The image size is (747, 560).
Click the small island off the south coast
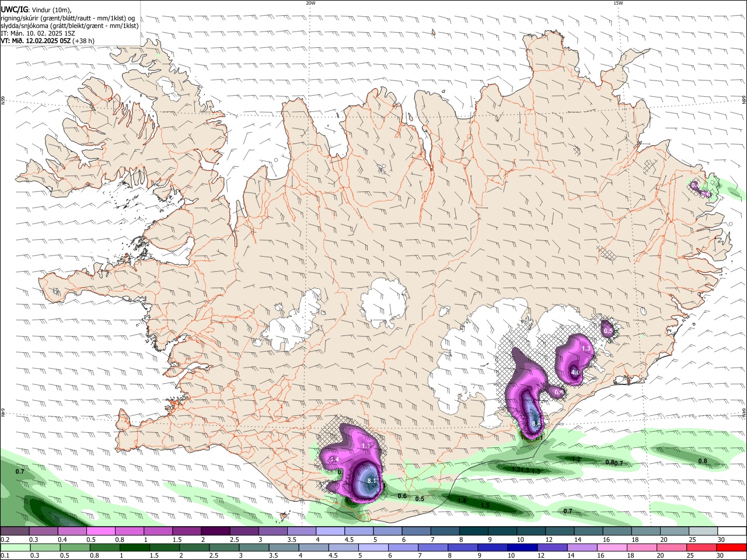tap(285, 516)
